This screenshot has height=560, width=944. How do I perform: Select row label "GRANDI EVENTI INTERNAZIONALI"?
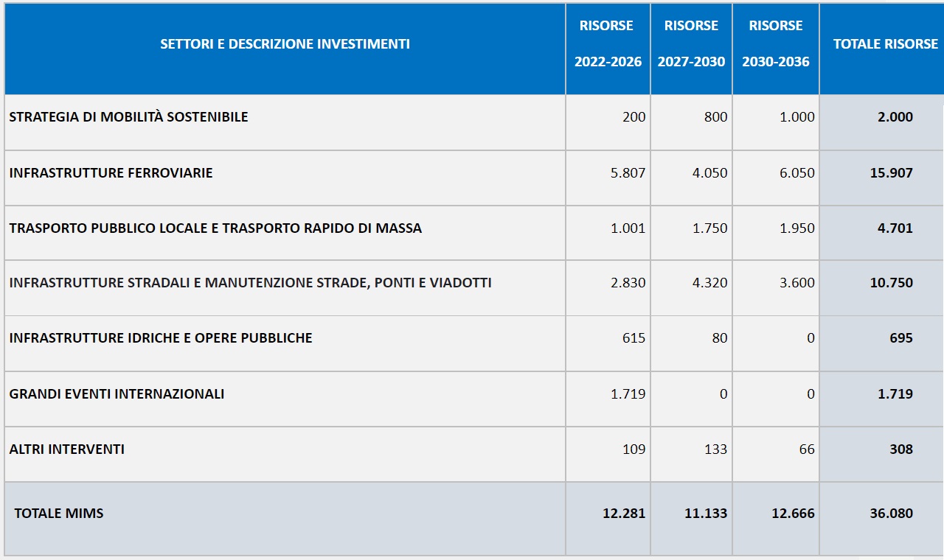click(x=117, y=394)
